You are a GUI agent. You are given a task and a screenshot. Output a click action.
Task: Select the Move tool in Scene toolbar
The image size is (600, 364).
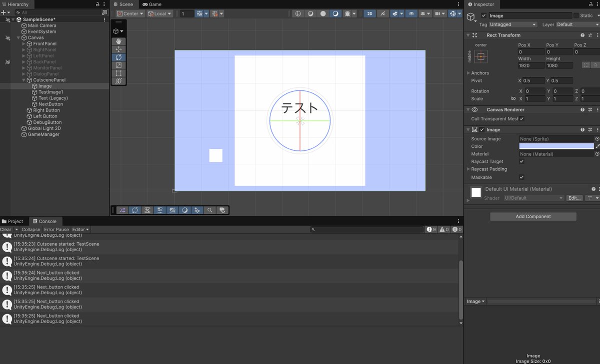pos(118,49)
